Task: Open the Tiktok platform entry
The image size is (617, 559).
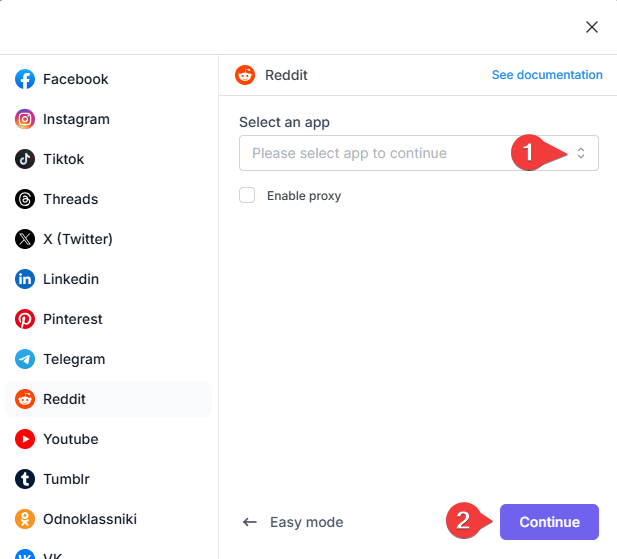Action: pos(108,159)
